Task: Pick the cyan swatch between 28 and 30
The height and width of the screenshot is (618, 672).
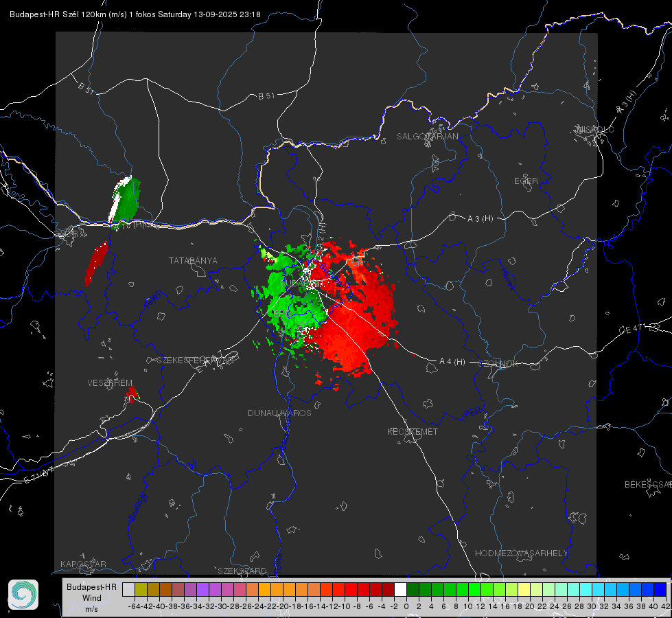Action: tap(586, 589)
